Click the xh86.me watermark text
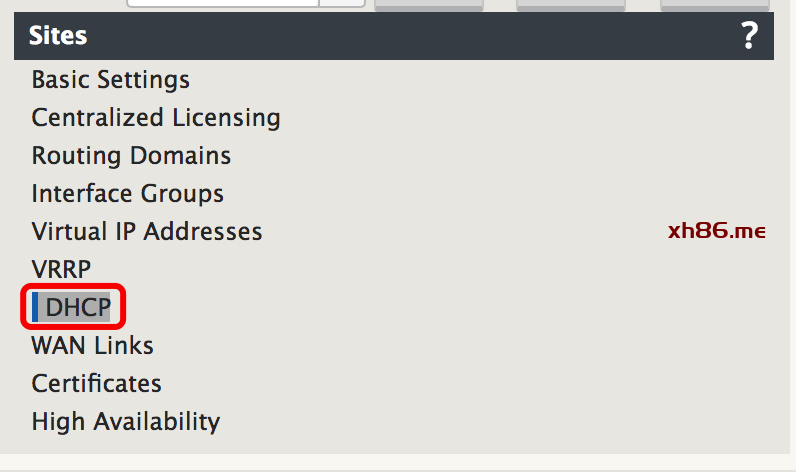 pos(717,231)
